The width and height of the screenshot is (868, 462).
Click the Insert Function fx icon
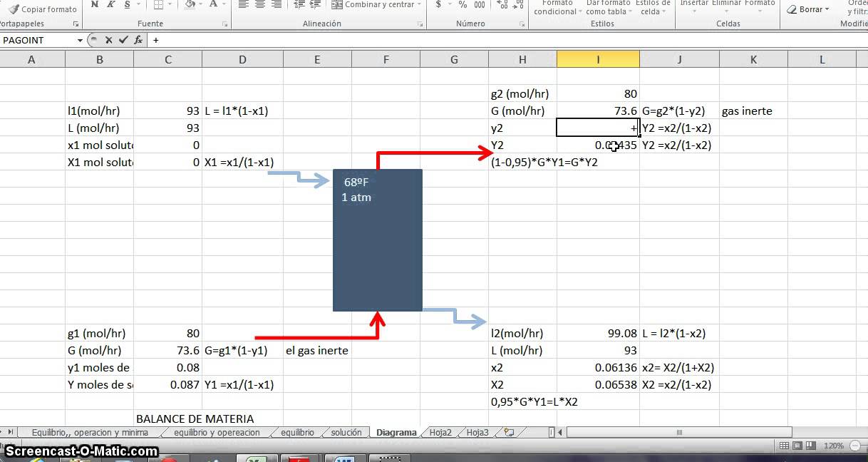(x=138, y=41)
